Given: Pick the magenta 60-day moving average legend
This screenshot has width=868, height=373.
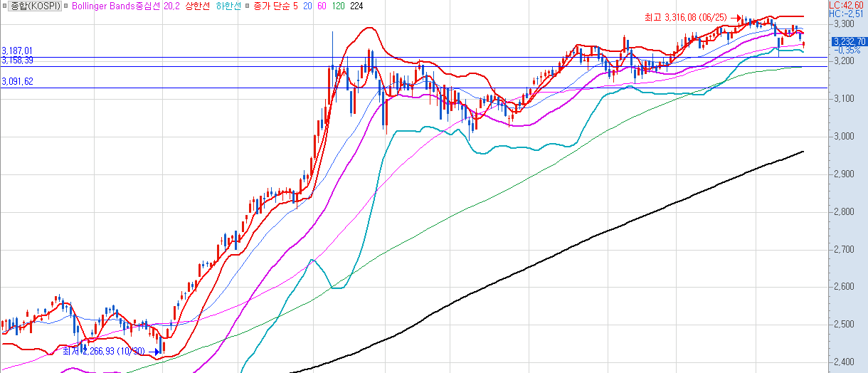Looking at the screenshot, I should [x=322, y=6].
